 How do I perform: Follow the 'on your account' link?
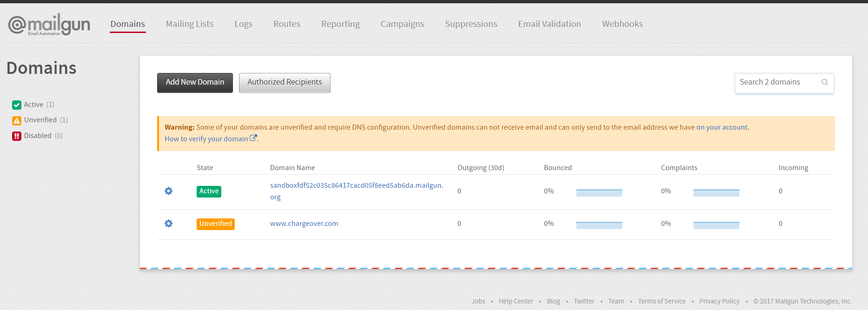(x=722, y=127)
